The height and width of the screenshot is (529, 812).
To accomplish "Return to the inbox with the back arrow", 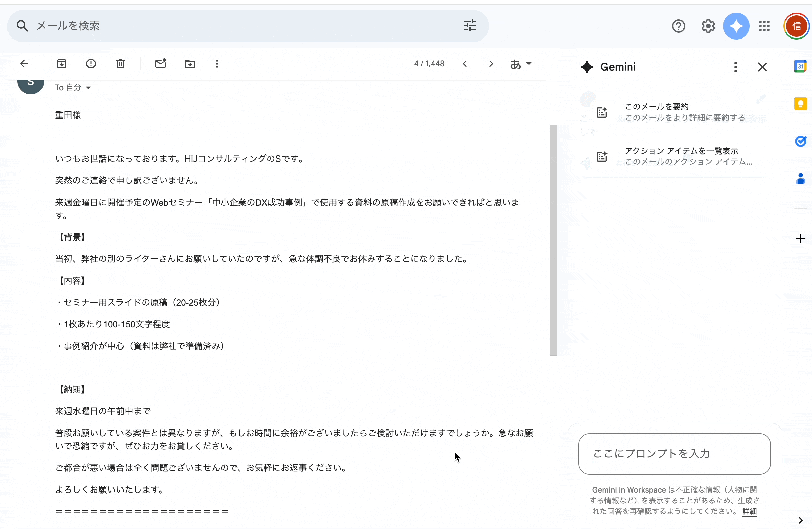I will tap(24, 64).
